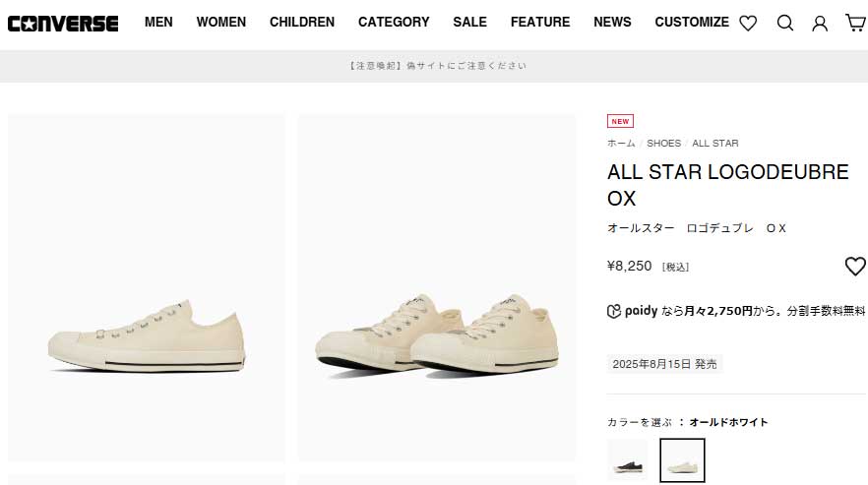This screenshot has height=485, width=868.
Task: Go to the SALE page
Action: point(470,22)
